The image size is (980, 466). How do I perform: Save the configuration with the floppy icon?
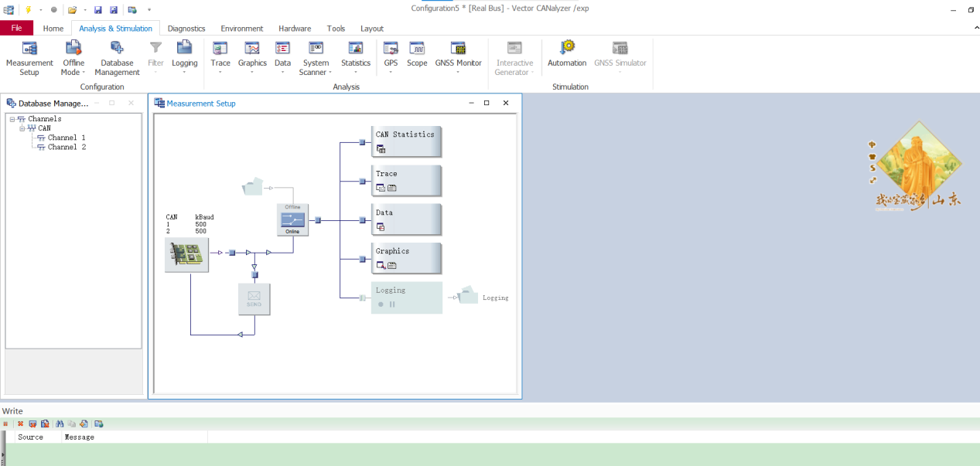[x=98, y=10]
